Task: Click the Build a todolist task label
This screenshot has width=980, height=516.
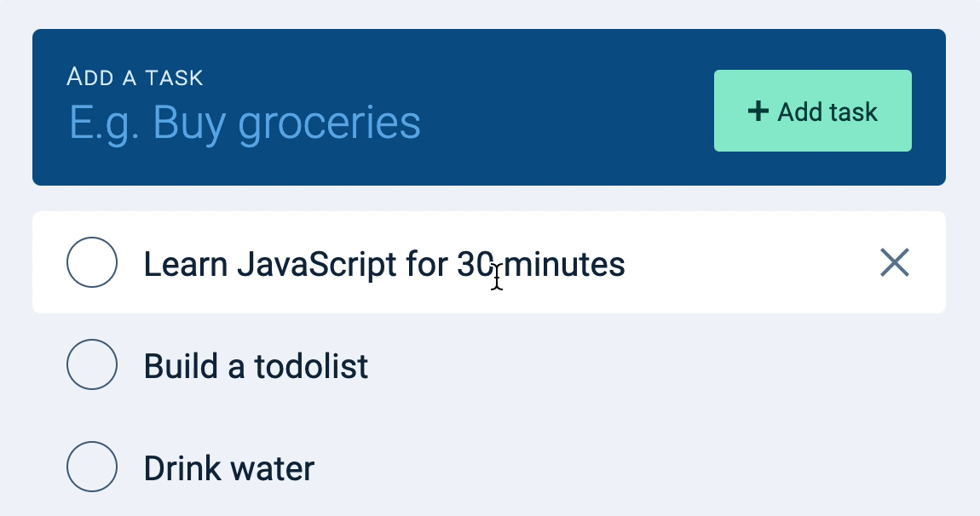Action: pos(256,365)
